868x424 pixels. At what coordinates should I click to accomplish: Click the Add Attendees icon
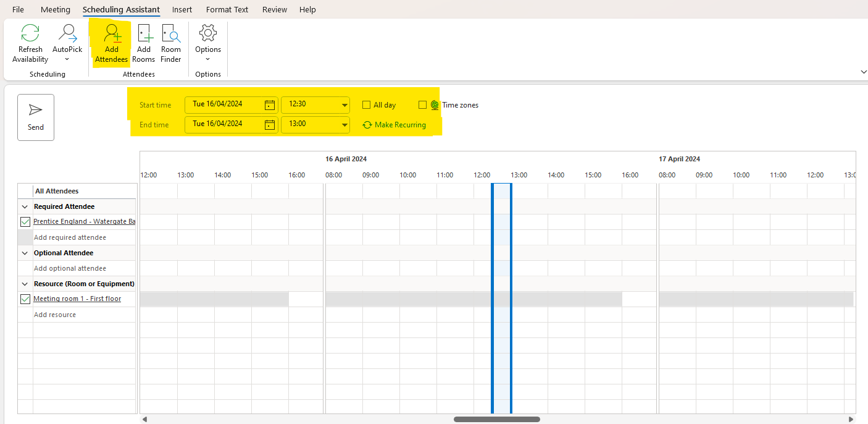coord(112,34)
